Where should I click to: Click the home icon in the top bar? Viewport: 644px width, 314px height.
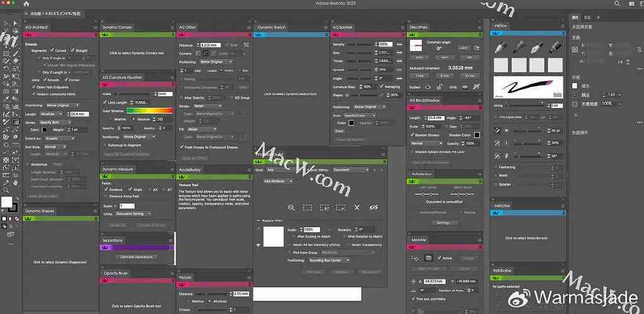26,4
